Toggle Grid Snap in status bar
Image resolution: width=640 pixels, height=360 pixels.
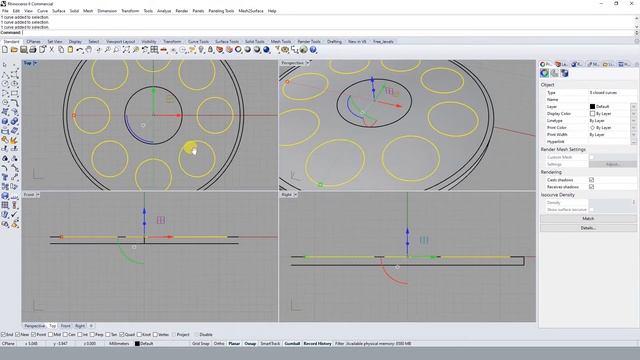pyautogui.click(x=201, y=344)
